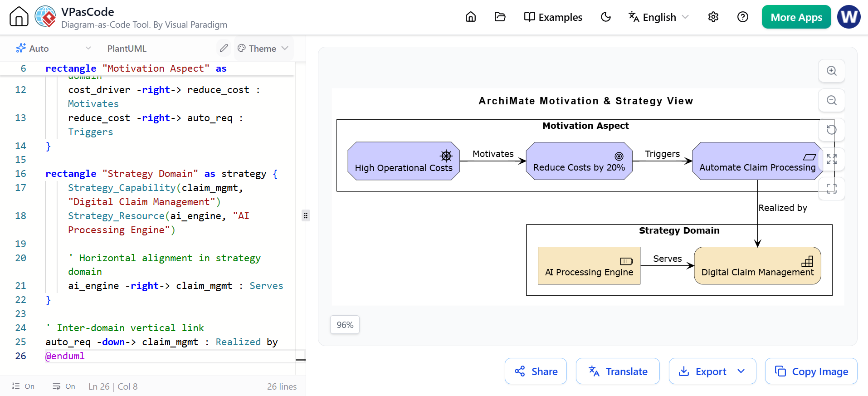Click the More Apps button

pos(796,17)
